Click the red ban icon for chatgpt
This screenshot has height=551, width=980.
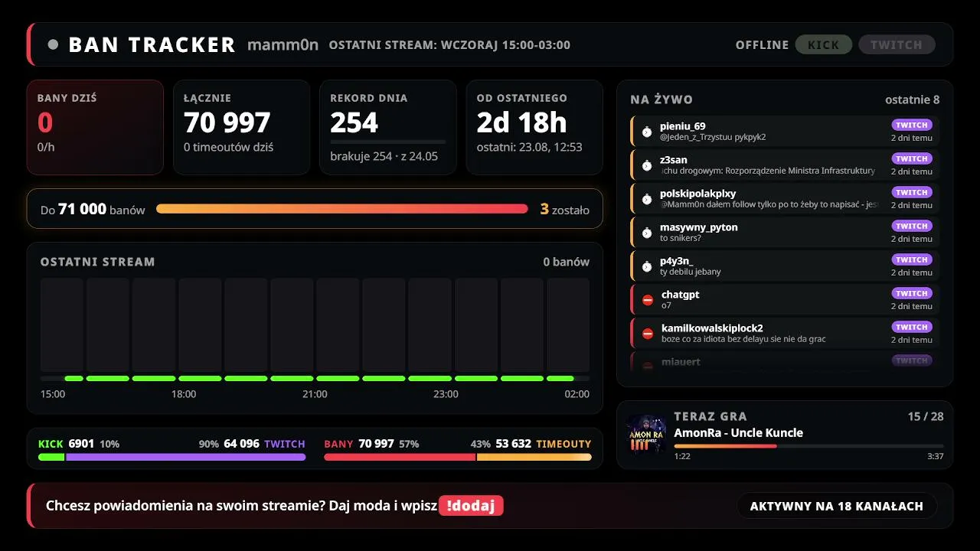[648, 300]
